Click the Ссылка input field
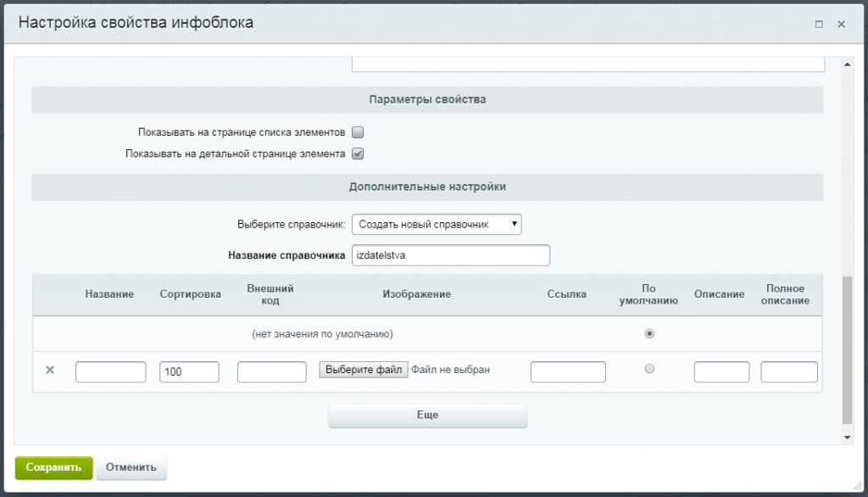This screenshot has height=497, width=868. [568, 371]
